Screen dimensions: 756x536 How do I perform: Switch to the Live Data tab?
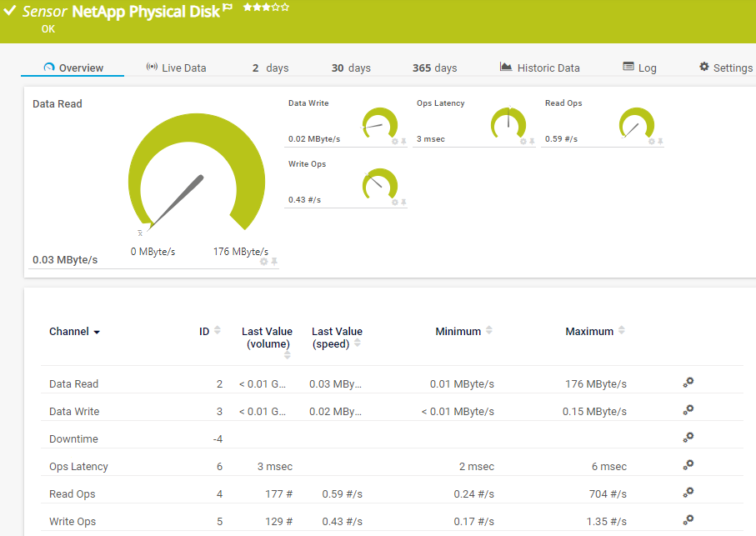176,68
